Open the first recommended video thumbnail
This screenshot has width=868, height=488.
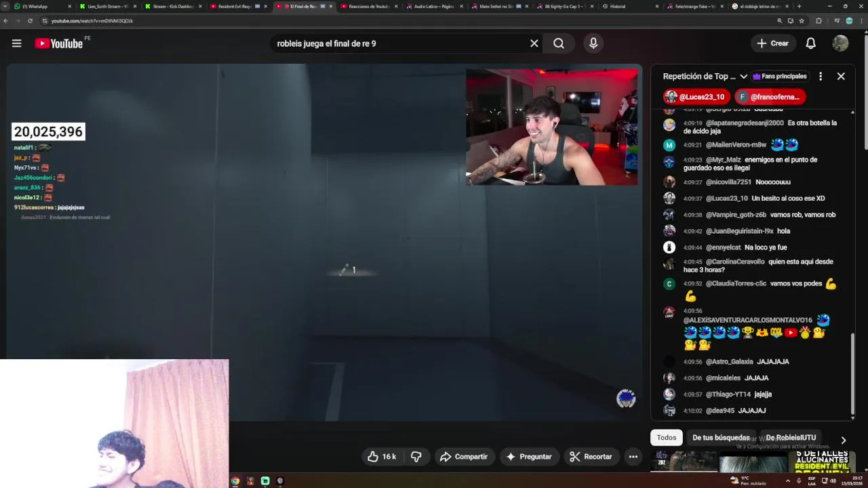coord(684,462)
